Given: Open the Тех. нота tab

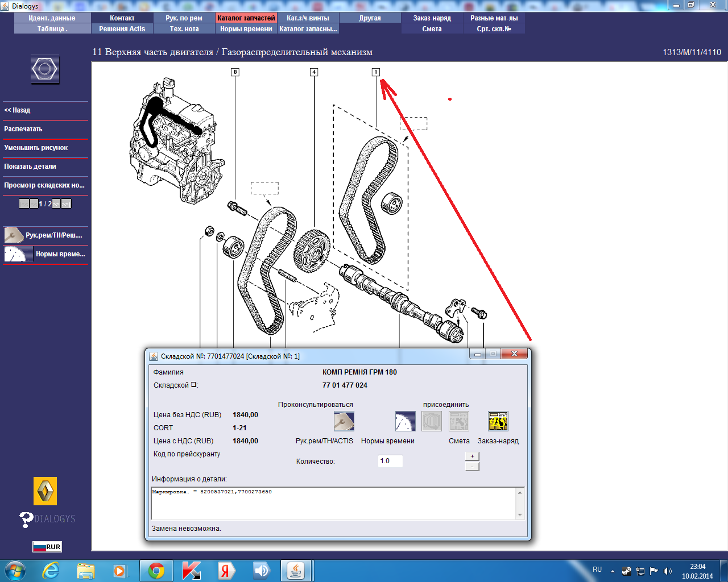Looking at the screenshot, I should [184, 29].
